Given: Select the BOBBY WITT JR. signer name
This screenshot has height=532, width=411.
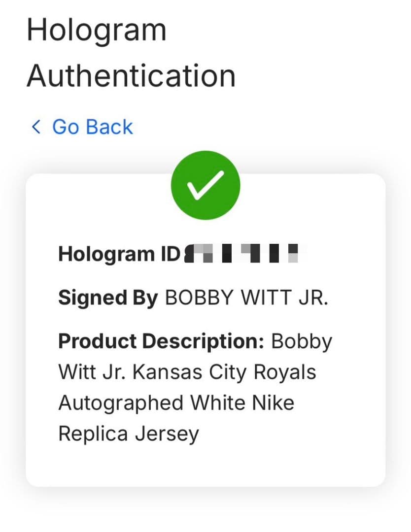Looking at the screenshot, I should [x=246, y=298].
